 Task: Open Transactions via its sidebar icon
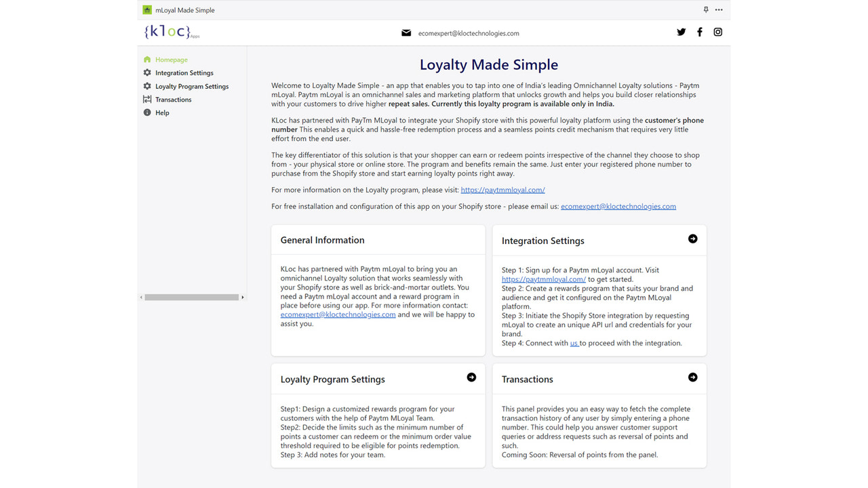[146, 99]
